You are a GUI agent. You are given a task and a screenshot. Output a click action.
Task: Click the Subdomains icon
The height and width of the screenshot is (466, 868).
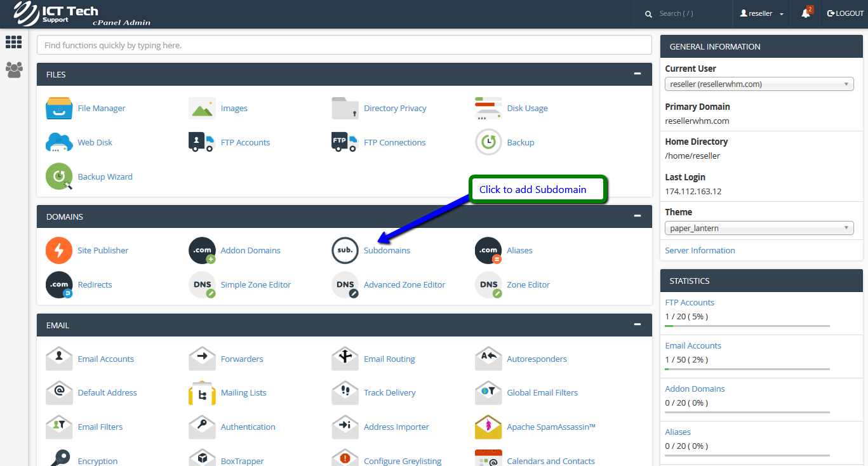345,250
